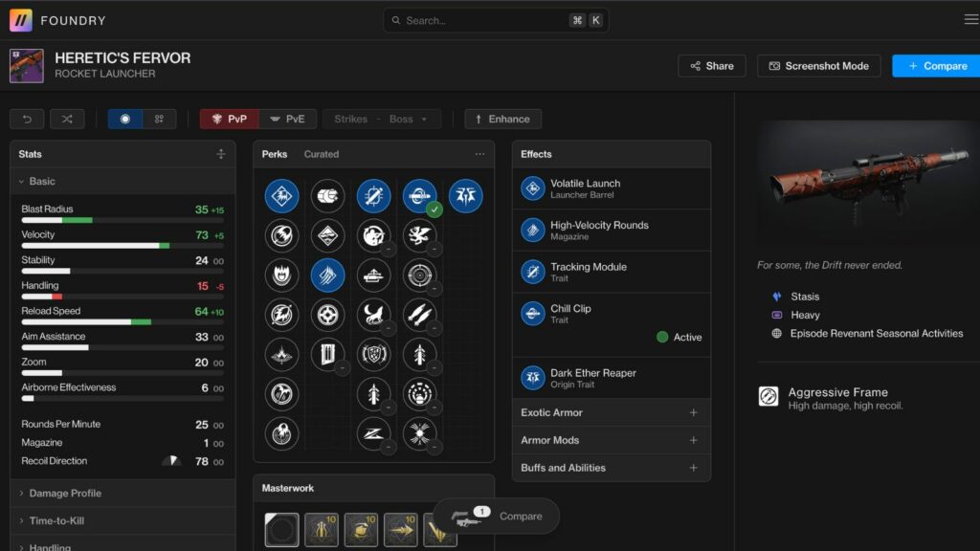Click the Volatile Launch effect row

tap(612, 188)
